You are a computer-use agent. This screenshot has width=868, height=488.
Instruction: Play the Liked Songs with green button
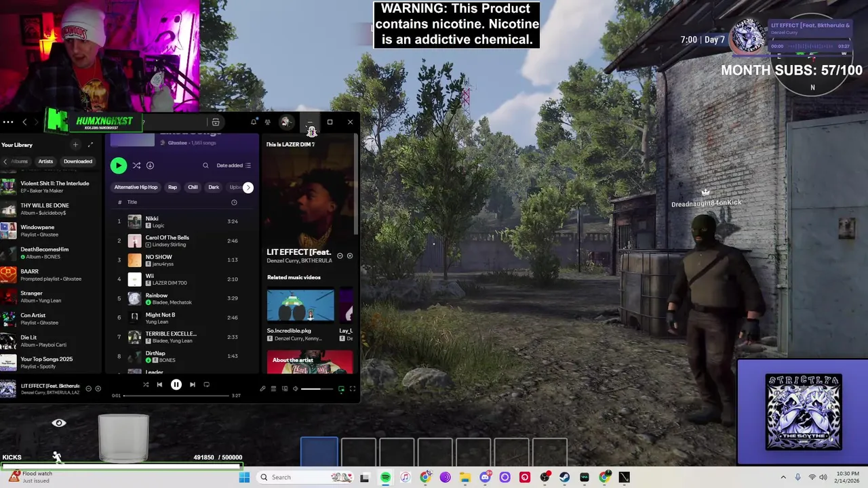coord(118,165)
